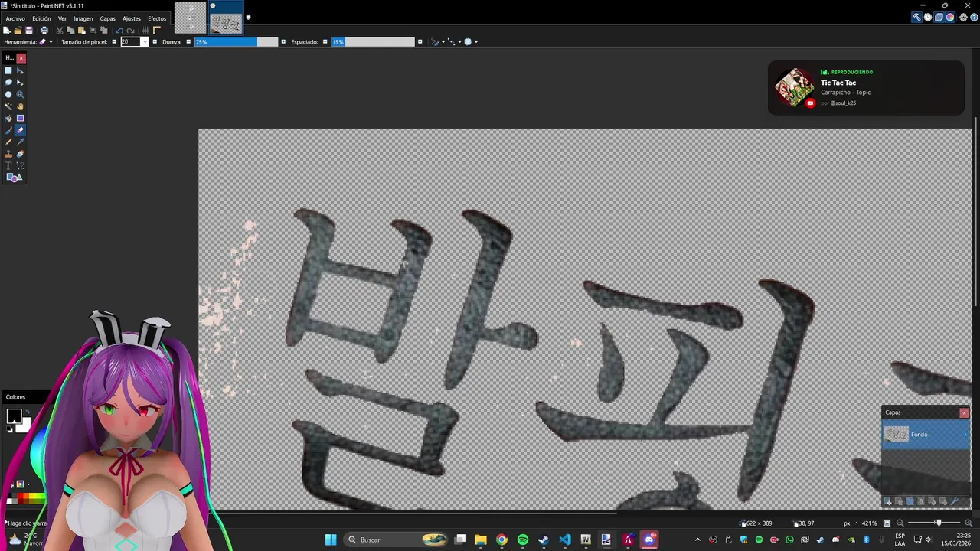Select the Line/Curve tool
The height and width of the screenshot is (551, 980).
20,165
